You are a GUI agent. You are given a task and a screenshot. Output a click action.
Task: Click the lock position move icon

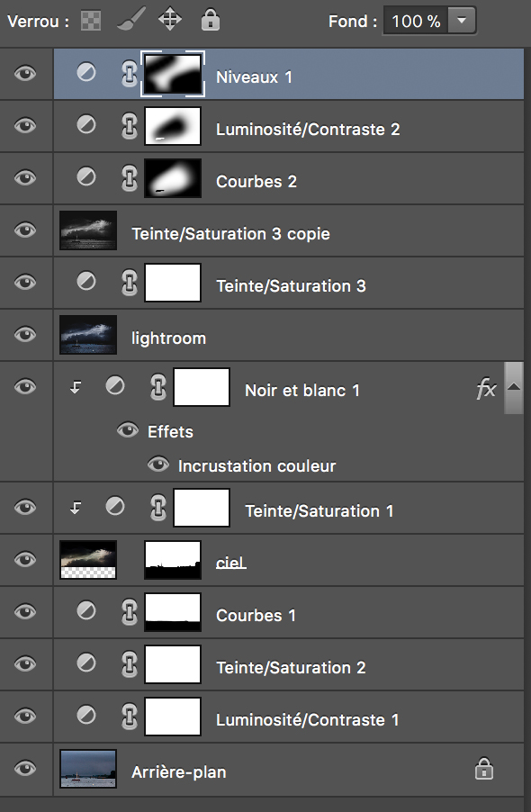pyautogui.click(x=170, y=21)
